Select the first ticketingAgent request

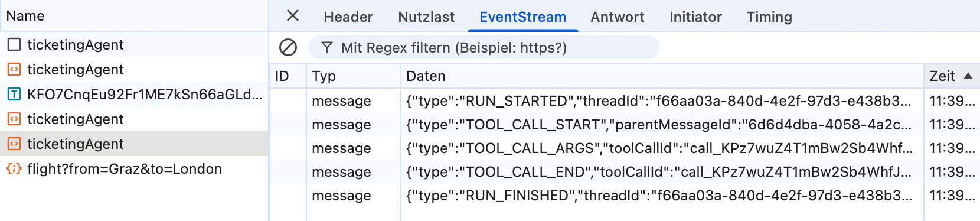pos(134,44)
